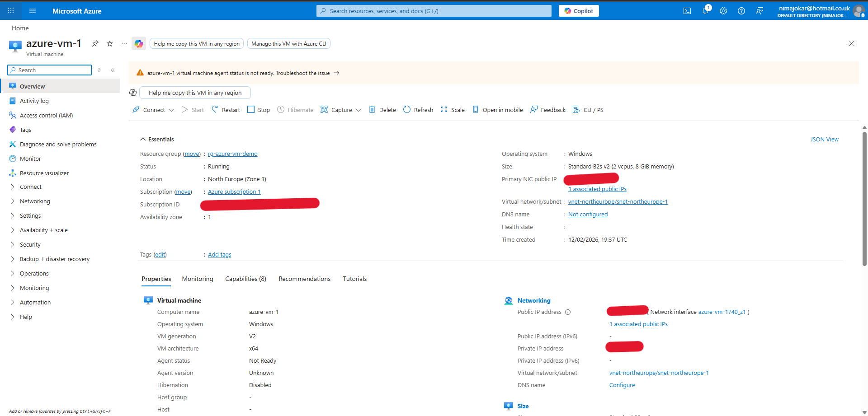Expand the Security sidebar group
This screenshot has width=868, height=416.
[30, 244]
